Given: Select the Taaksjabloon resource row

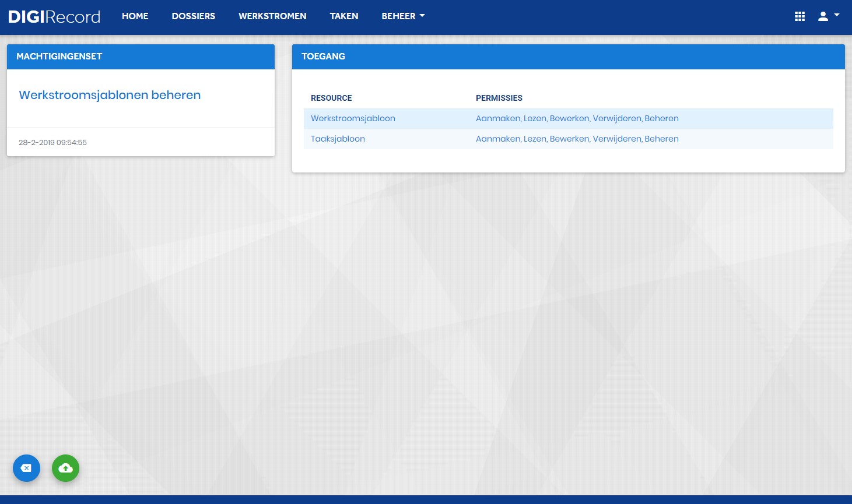Looking at the screenshot, I should pyautogui.click(x=569, y=139).
